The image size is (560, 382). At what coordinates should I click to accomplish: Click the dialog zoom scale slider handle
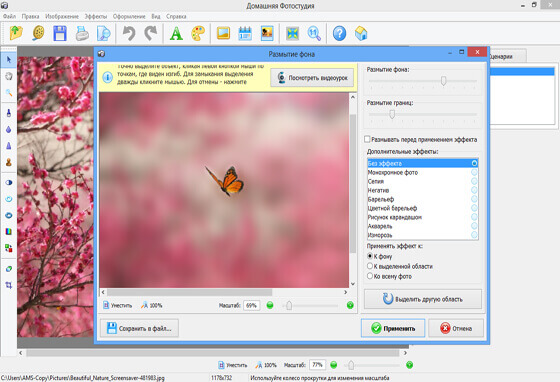click(289, 305)
